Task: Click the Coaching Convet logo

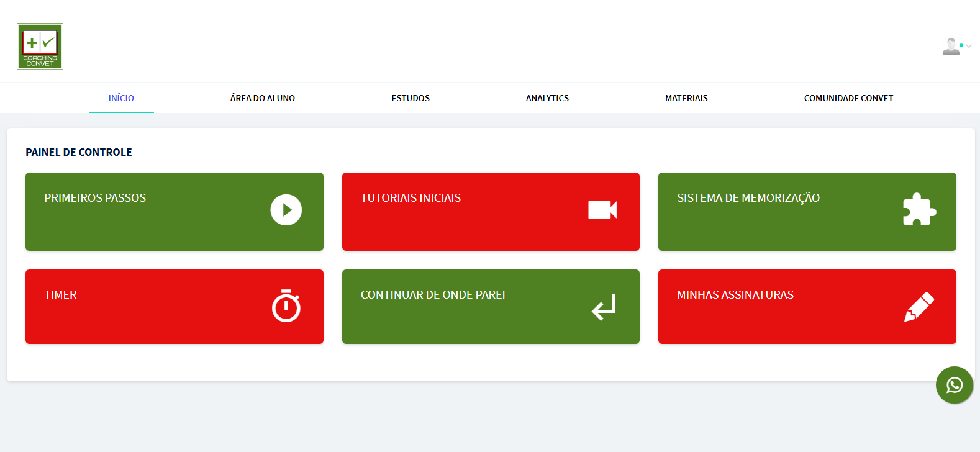Action: pyautogui.click(x=40, y=47)
